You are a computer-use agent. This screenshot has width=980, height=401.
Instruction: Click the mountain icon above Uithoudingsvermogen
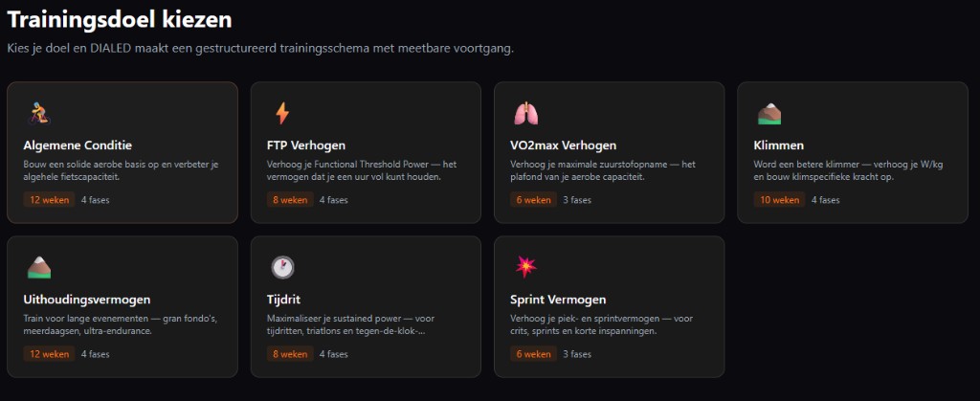pos(38,267)
